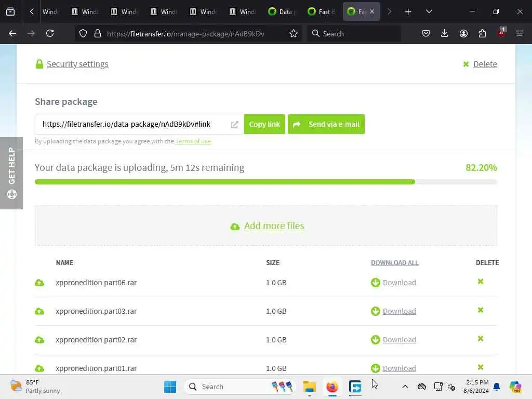Open the clock showing 2:15 PM

point(476,387)
